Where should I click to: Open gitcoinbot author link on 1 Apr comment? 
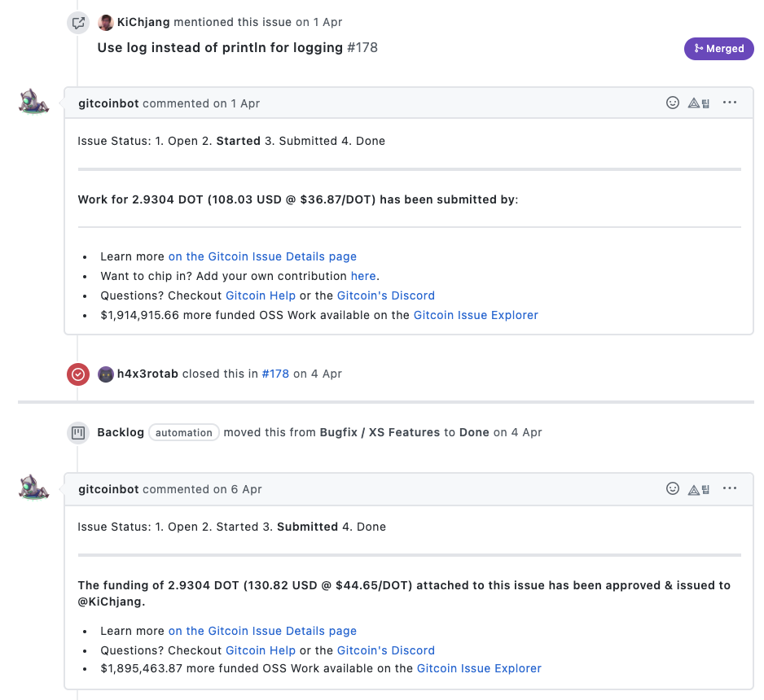click(108, 103)
